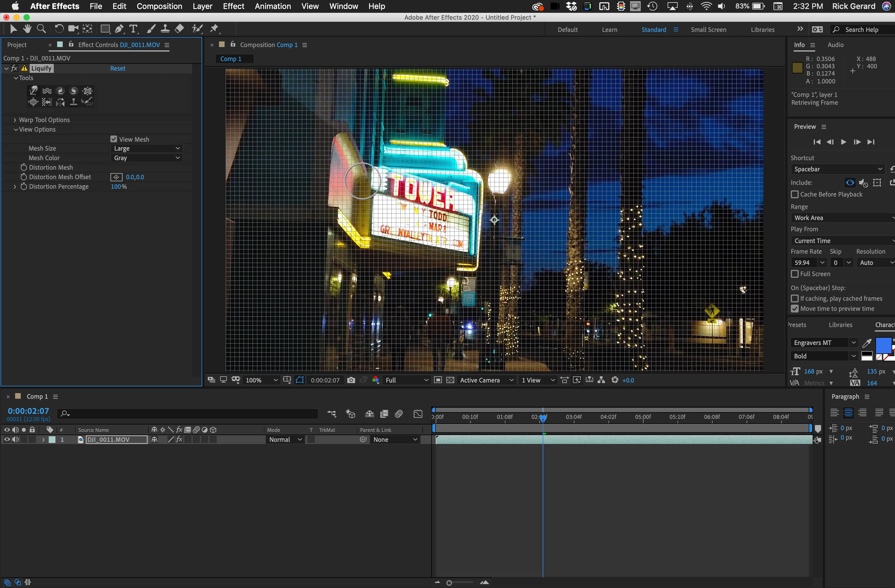
Task: Expand the Warp Tool Options section
Action: [x=15, y=120]
